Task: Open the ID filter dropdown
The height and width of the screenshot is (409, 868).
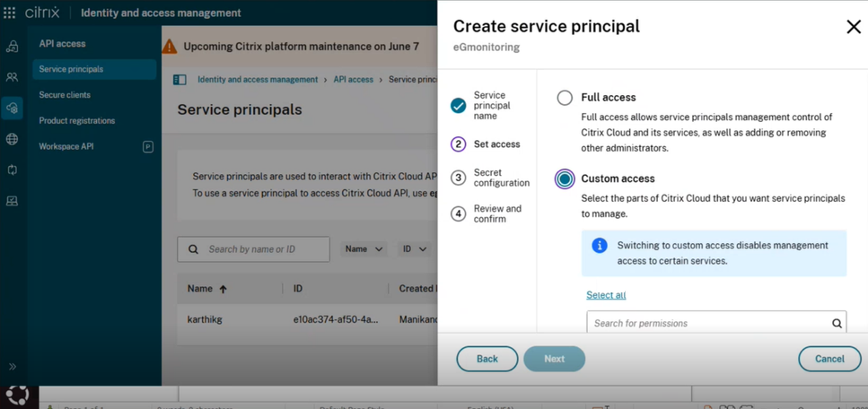Action: point(414,249)
